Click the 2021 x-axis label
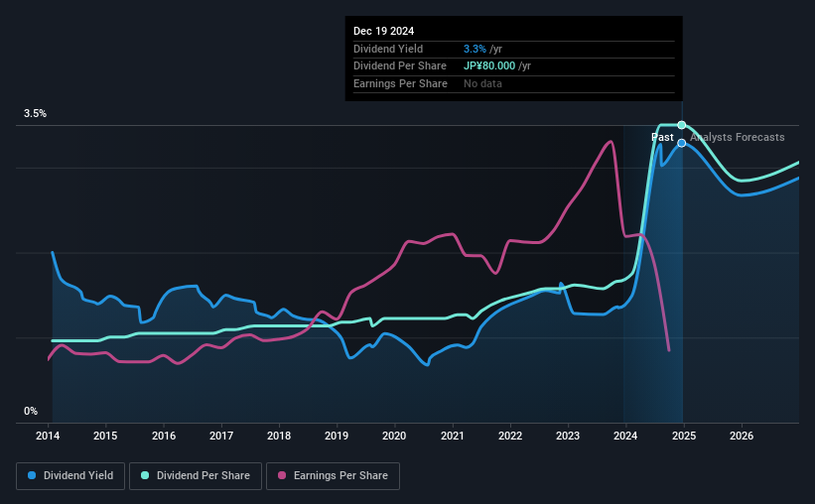 (453, 436)
